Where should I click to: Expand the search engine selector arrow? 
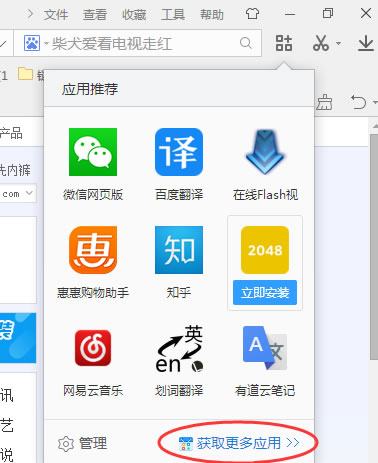[x=46, y=44]
